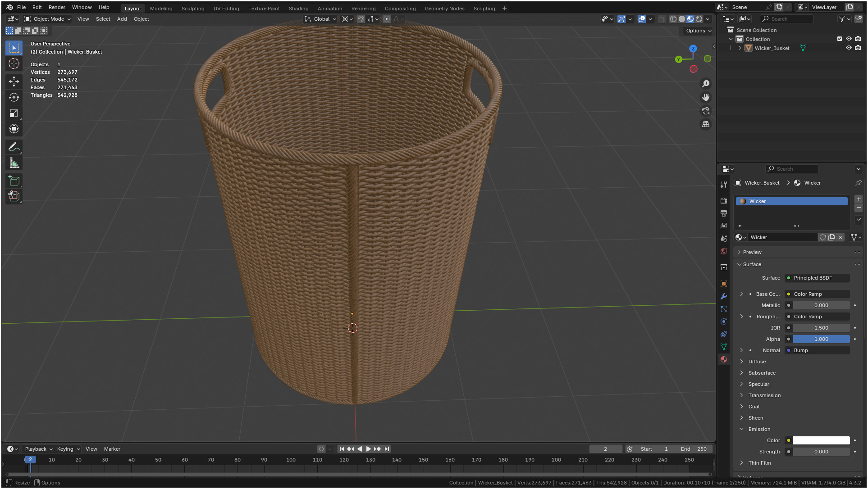The height and width of the screenshot is (489, 868).
Task: Activate the Select Box tool
Action: click(x=14, y=48)
